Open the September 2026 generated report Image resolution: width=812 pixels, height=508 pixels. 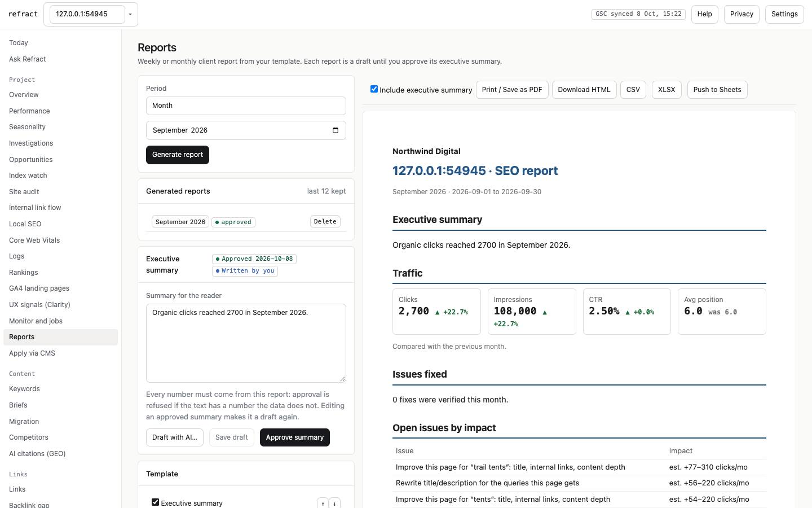180,222
